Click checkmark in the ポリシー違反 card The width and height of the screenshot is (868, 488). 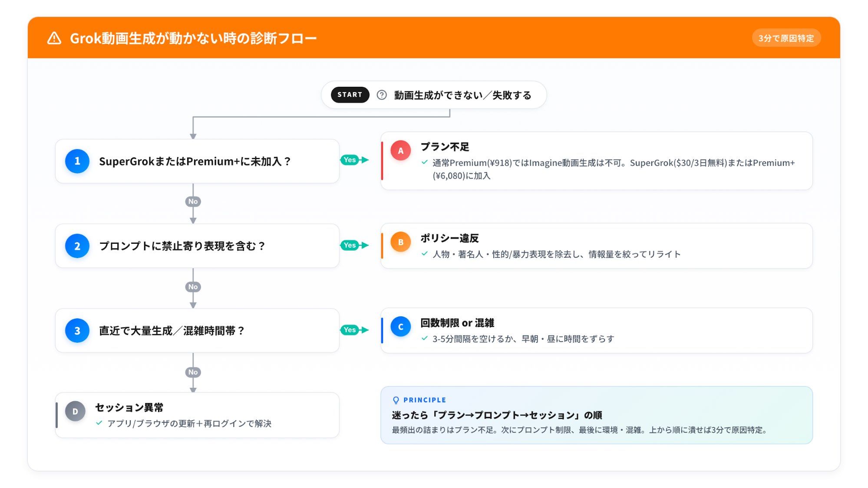tap(425, 254)
